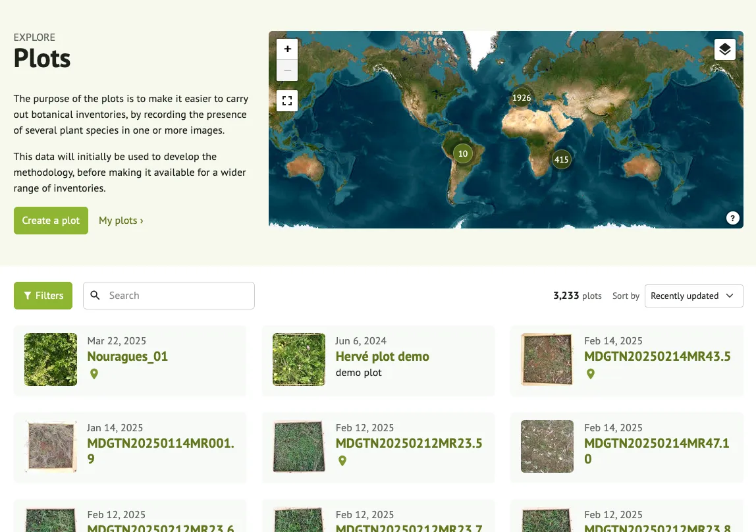Expand the Recently updated sort dropdown

693,296
